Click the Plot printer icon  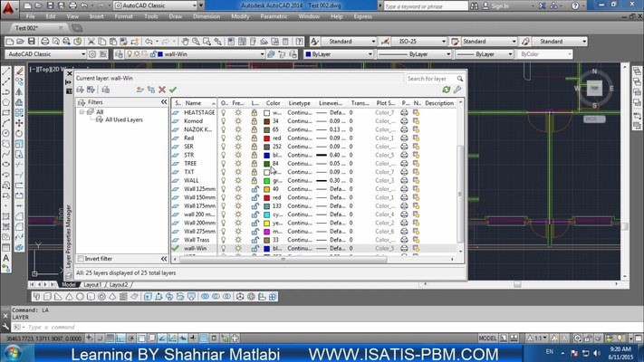click(x=45, y=42)
